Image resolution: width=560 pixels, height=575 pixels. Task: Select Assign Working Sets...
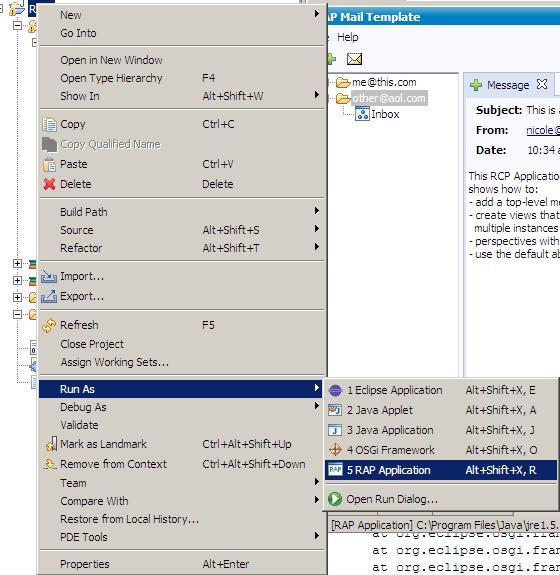182,362
